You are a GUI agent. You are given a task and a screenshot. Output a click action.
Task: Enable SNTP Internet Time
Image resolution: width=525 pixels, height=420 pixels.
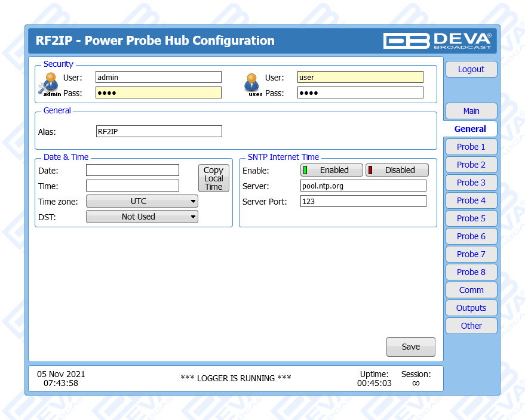point(331,170)
